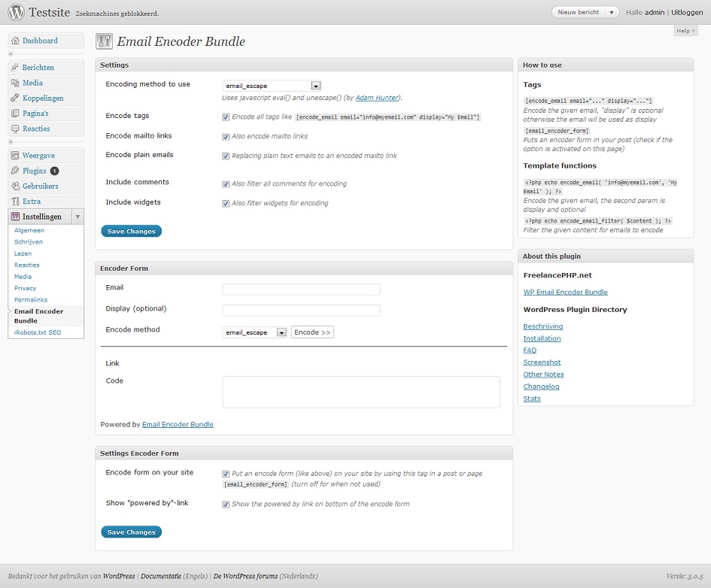Click the Code output text area
This screenshot has height=588, width=711.
[x=361, y=392]
